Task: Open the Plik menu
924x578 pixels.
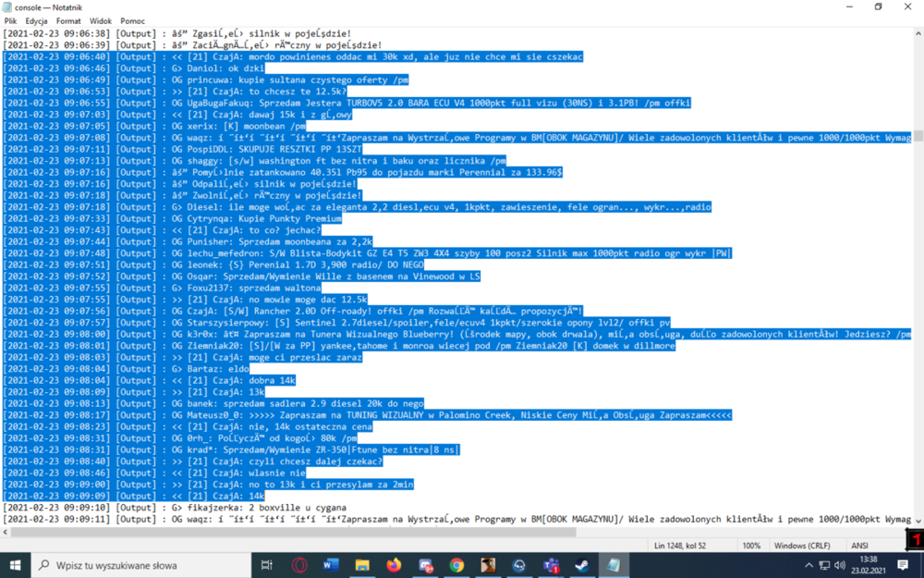Action: click(10, 20)
